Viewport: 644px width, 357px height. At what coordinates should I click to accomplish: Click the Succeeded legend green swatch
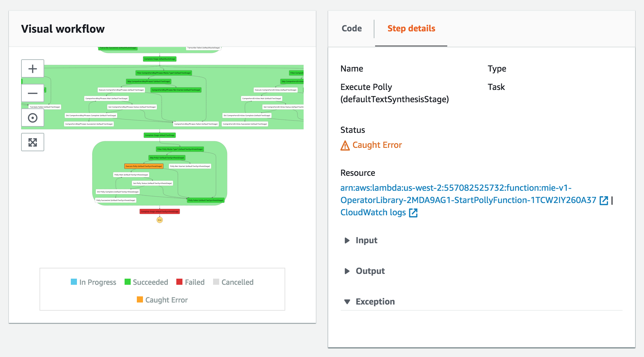tap(128, 282)
